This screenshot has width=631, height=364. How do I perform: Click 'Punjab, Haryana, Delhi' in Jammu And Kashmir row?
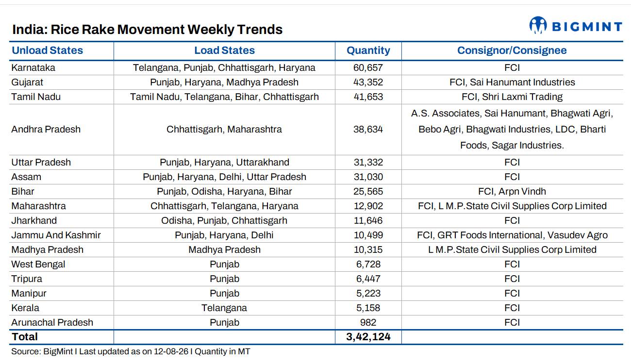[x=224, y=235]
